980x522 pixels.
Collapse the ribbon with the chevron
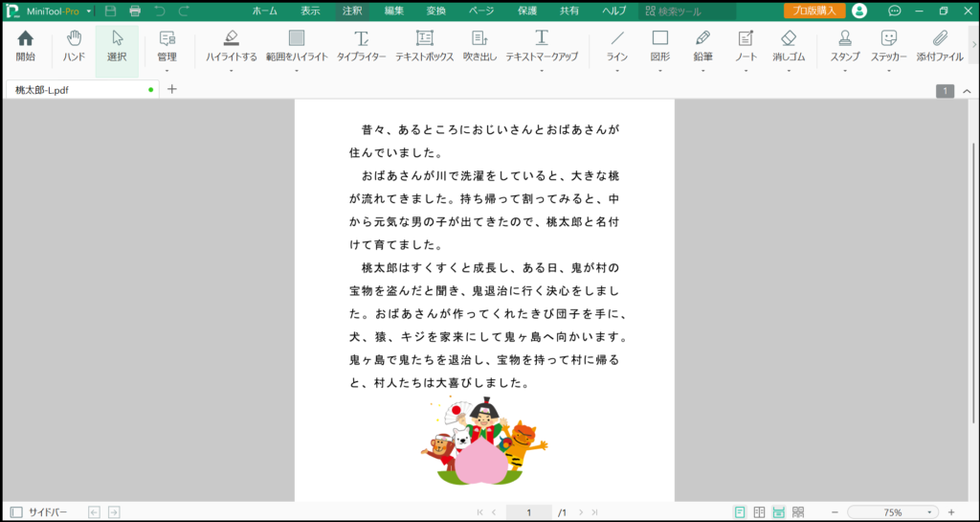[x=967, y=91]
